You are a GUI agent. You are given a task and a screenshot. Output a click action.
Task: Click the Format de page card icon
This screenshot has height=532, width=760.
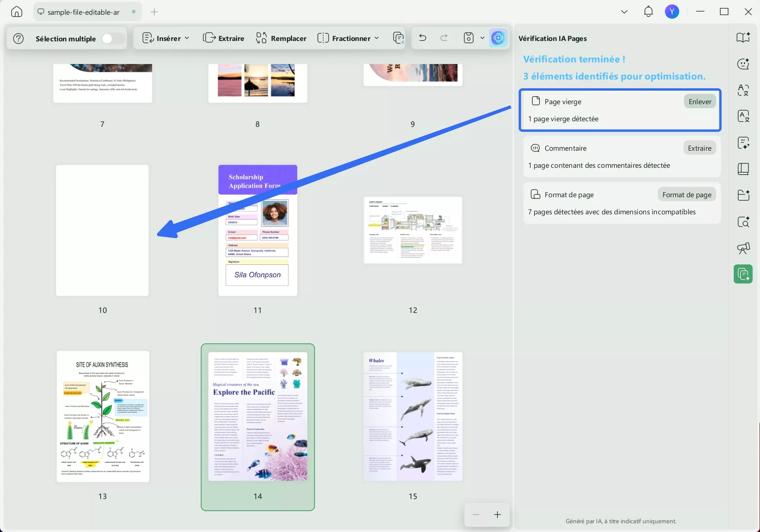(536, 194)
